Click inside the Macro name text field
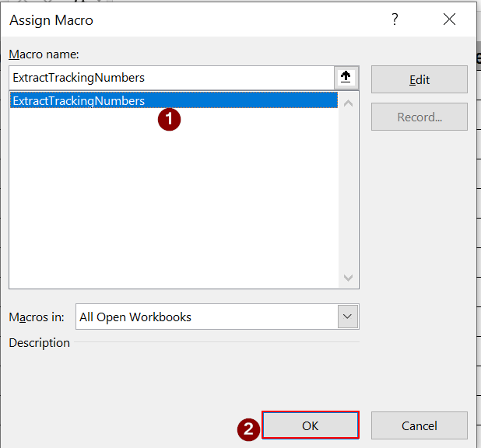Screen dimensions: 481x448 coord(171,78)
